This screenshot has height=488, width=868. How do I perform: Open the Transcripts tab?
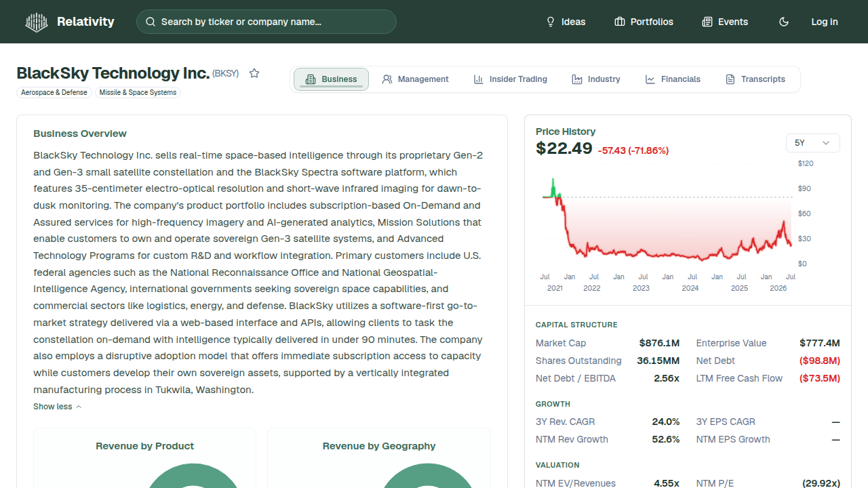click(755, 79)
